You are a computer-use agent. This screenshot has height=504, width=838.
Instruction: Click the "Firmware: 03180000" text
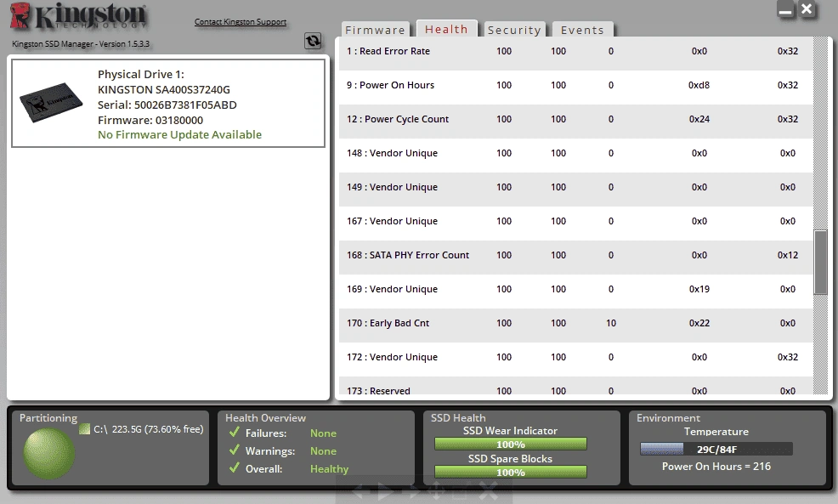150,120
